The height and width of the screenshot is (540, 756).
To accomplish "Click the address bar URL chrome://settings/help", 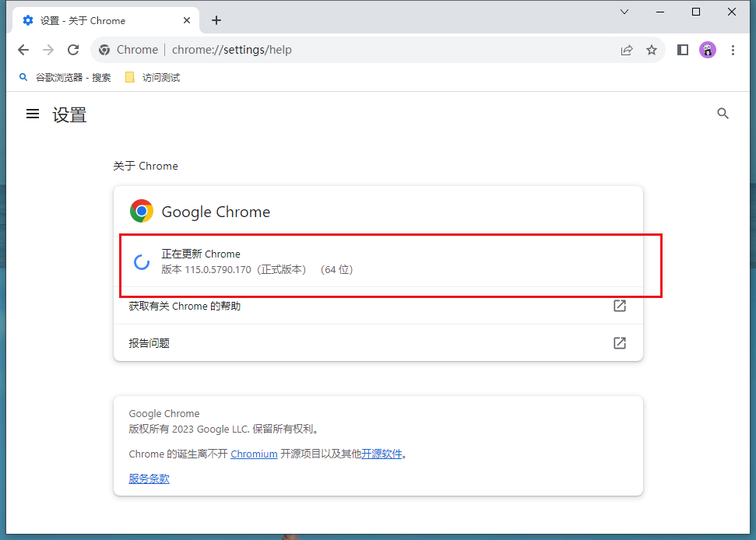I will [232, 50].
